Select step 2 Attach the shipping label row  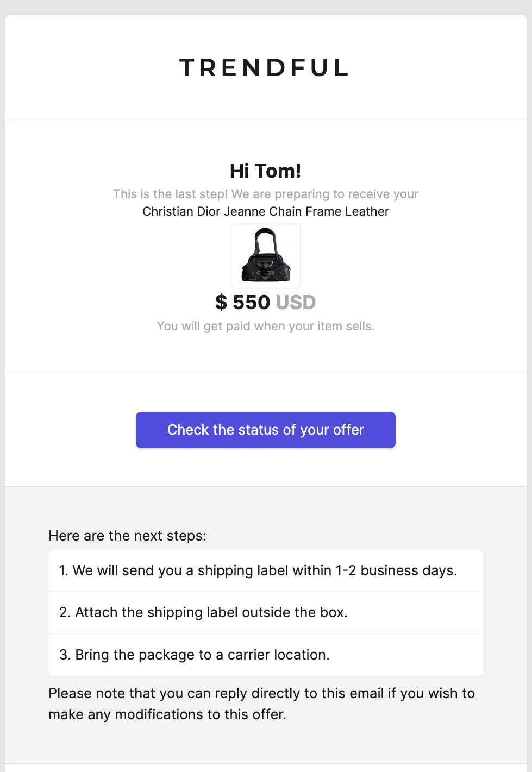point(203,612)
